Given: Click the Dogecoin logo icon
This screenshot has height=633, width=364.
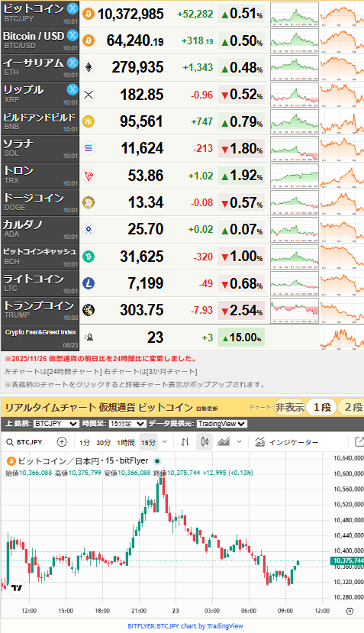Looking at the screenshot, I should click(89, 202).
